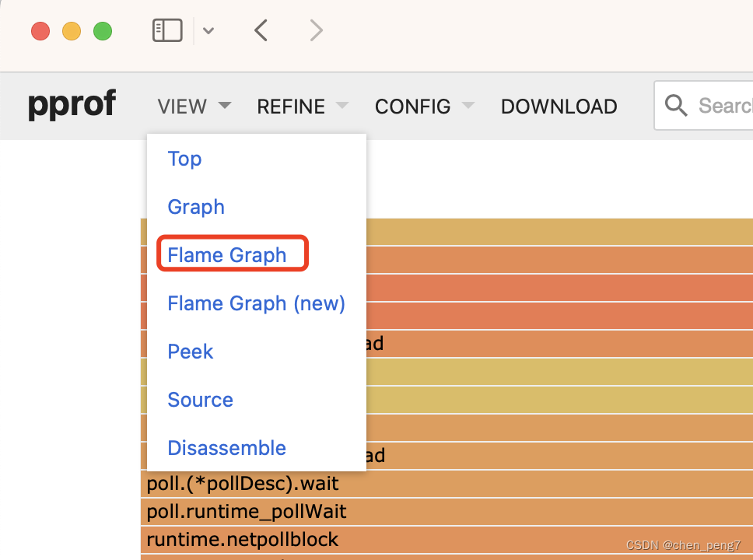Open the VIEW dropdown menu
The height and width of the screenshot is (560, 753).
click(194, 106)
